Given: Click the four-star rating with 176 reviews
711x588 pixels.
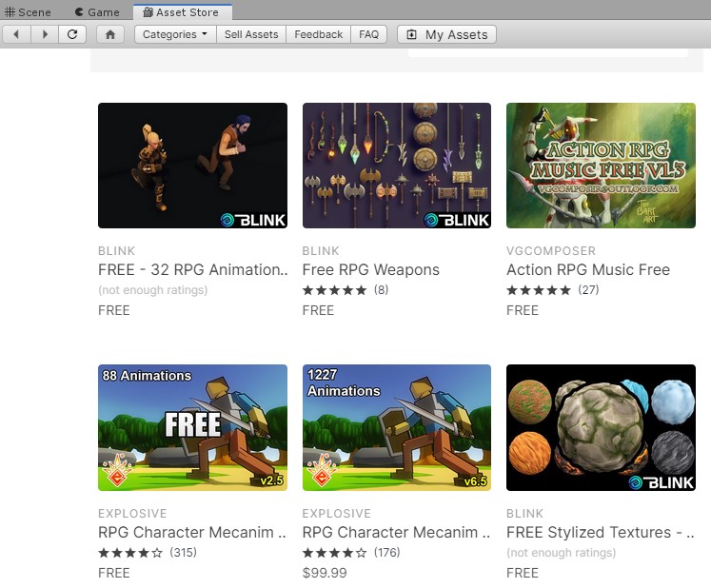Looking at the screenshot, I should point(351,553).
